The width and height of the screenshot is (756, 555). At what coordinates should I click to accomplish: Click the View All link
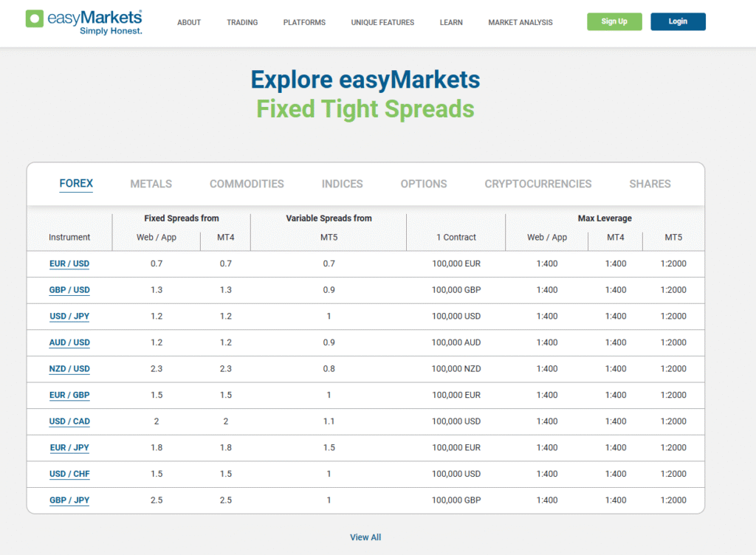pyautogui.click(x=365, y=537)
